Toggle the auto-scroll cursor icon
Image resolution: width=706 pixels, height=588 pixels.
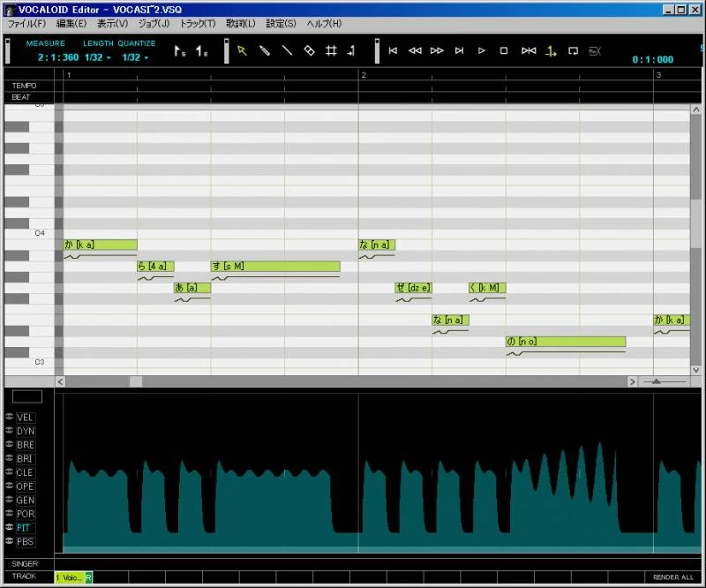click(551, 51)
